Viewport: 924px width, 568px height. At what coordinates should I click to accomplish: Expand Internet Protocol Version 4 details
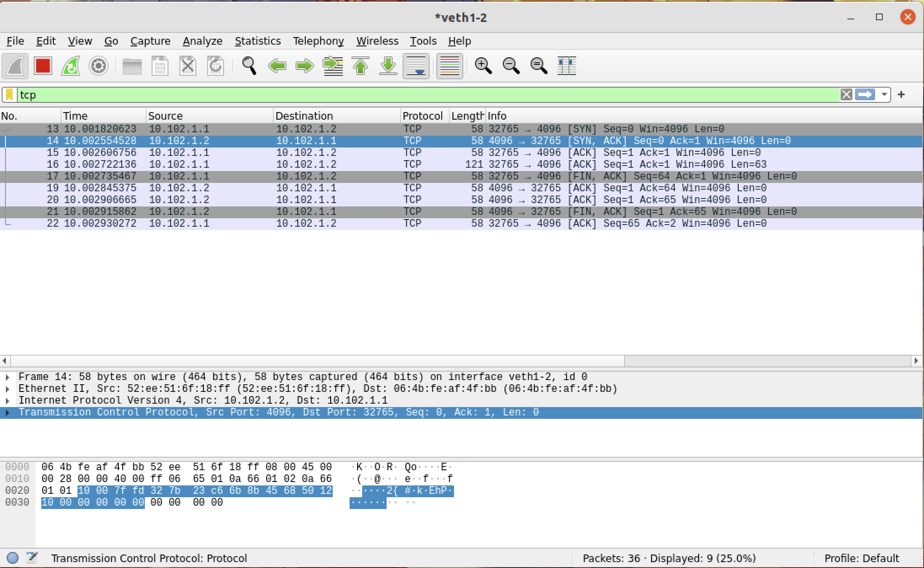click(7, 401)
